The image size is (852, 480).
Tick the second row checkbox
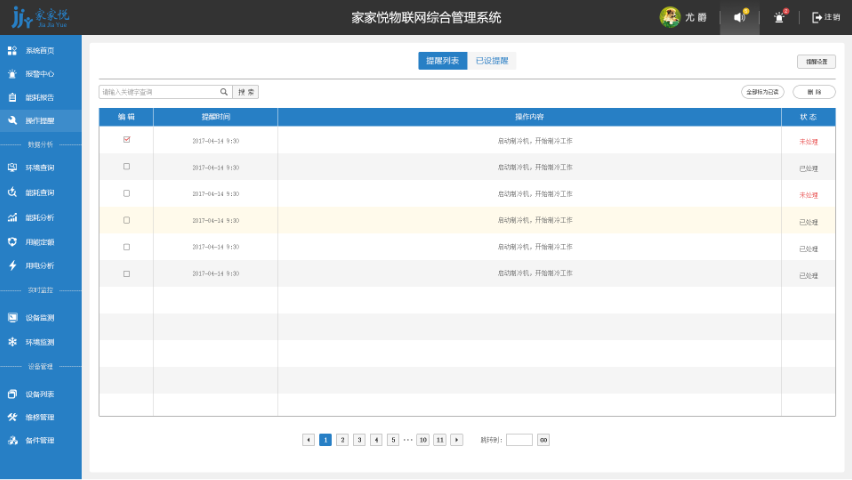(126, 167)
